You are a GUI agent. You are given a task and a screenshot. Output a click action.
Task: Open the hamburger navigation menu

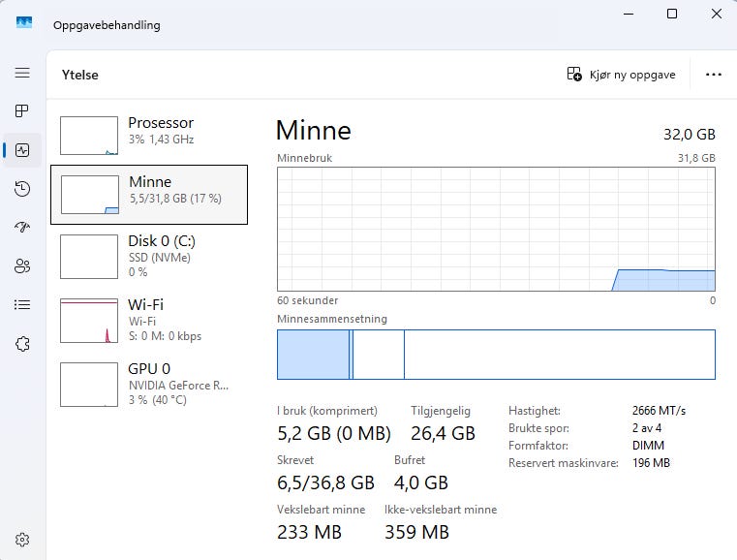(22, 73)
